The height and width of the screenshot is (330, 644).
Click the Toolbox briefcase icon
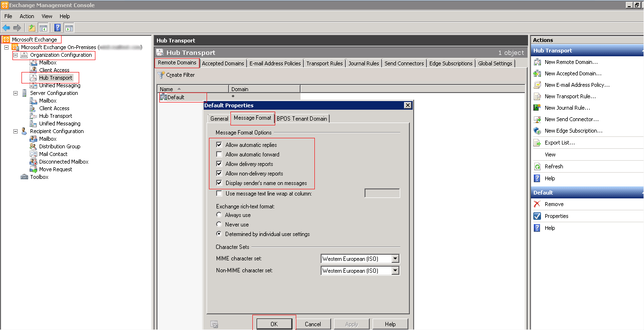24,177
